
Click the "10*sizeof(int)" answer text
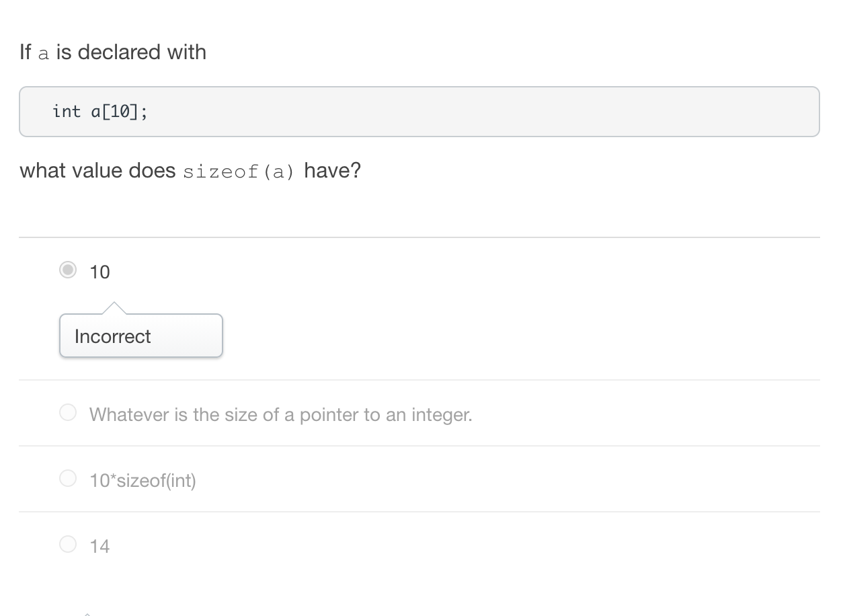click(143, 480)
